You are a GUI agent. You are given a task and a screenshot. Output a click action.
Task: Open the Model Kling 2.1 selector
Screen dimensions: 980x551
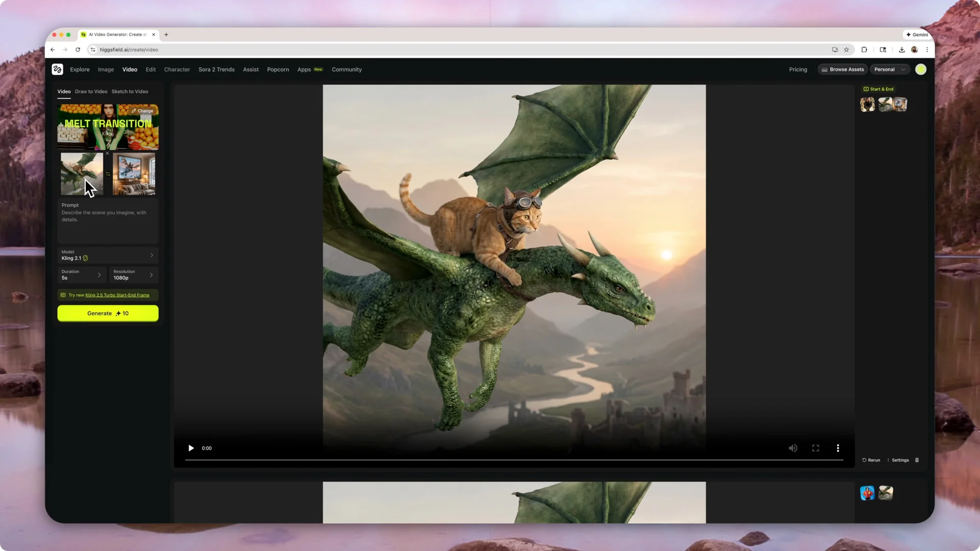click(x=108, y=255)
